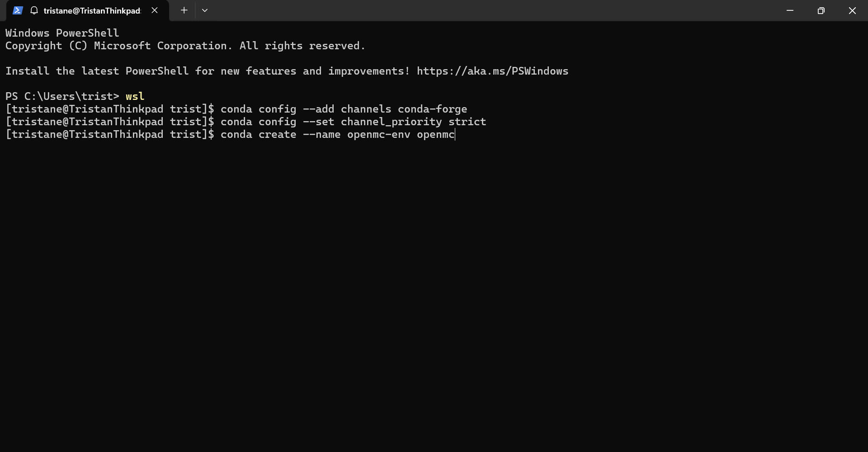The image size is (868, 452).
Task: Close the terminal window
Action: click(x=852, y=10)
